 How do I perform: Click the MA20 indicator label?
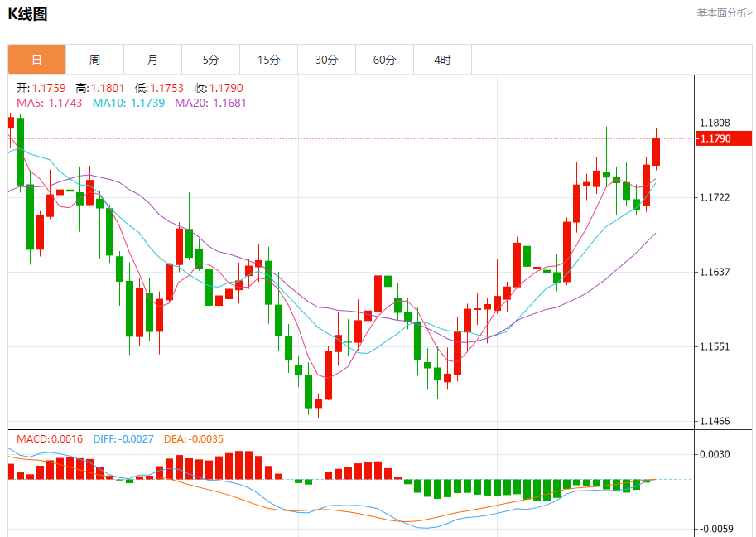[210, 103]
